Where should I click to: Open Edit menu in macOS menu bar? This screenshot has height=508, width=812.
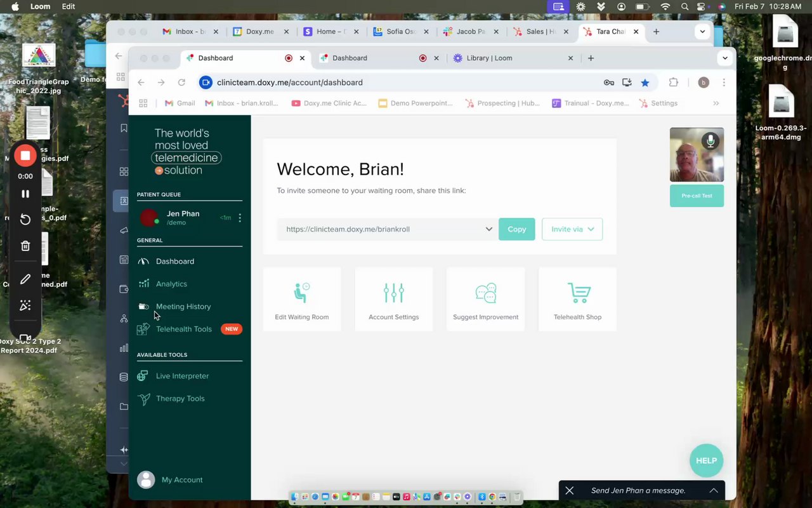click(69, 6)
